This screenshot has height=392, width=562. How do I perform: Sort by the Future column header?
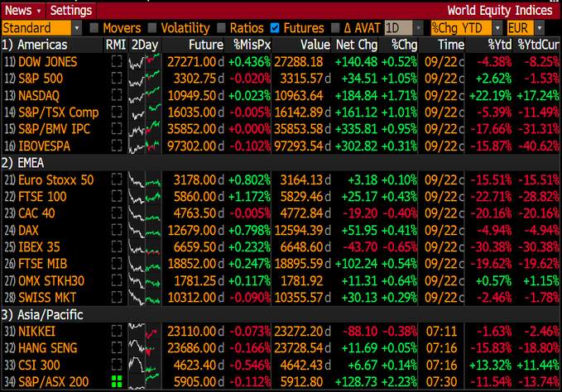(206, 45)
